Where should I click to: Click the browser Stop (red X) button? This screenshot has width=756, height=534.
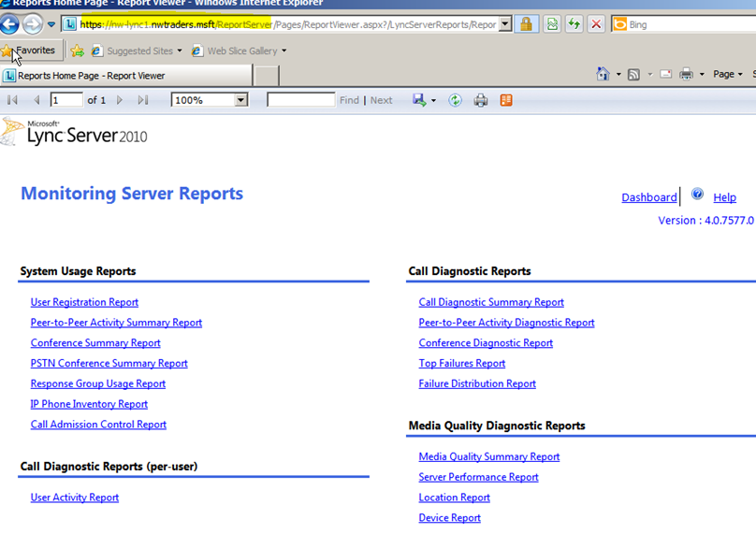[x=595, y=24]
